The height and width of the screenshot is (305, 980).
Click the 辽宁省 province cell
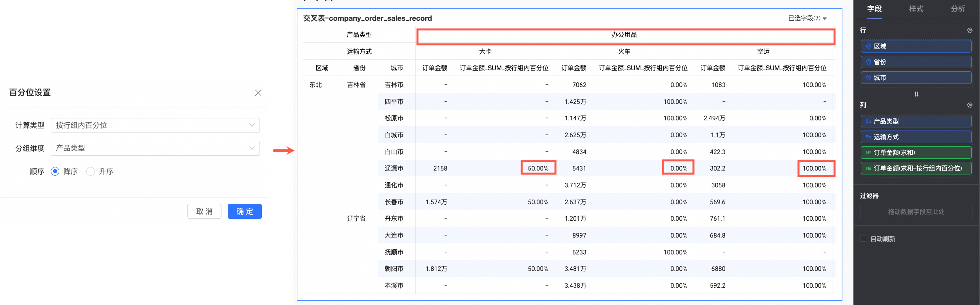coord(356,218)
